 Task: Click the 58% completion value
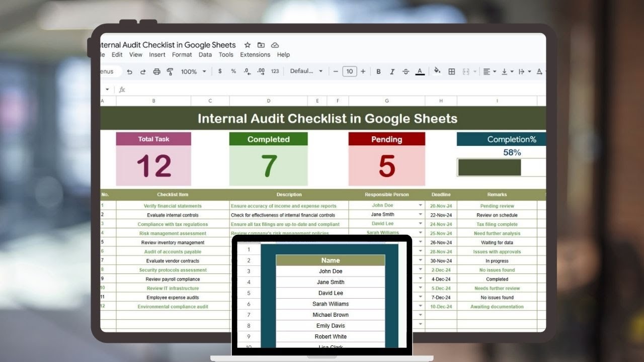pos(512,152)
